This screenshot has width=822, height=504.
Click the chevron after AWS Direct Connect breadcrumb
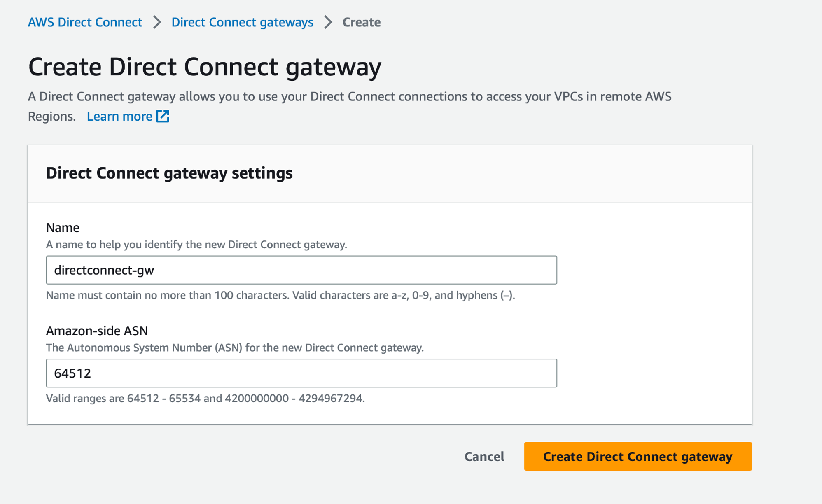click(157, 22)
